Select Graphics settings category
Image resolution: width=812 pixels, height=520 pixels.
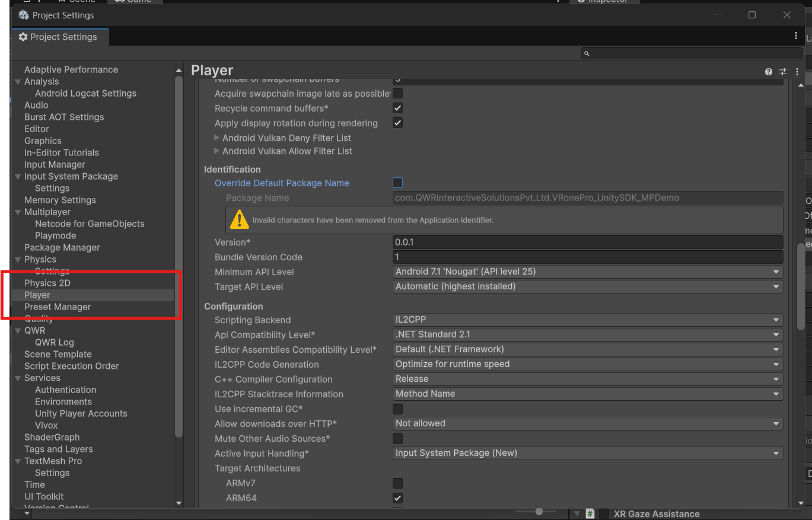[43, 141]
